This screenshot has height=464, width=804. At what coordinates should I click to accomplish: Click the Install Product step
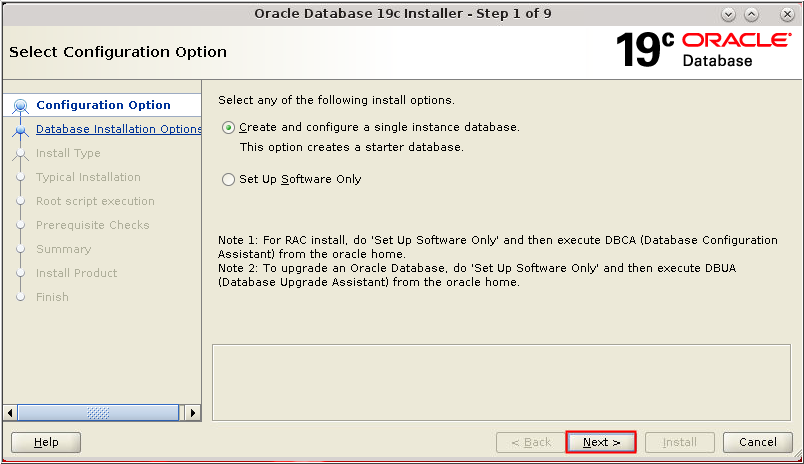click(76, 273)
